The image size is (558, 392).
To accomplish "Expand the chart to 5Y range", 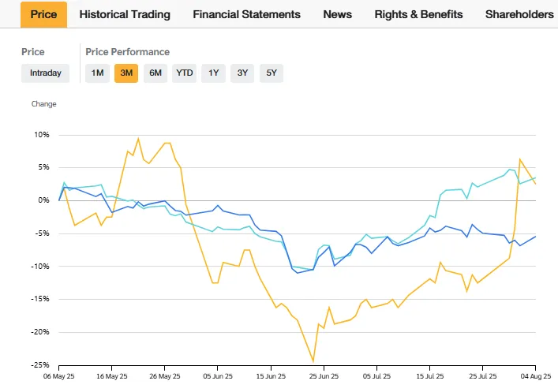I will click(x=272, y=73).
